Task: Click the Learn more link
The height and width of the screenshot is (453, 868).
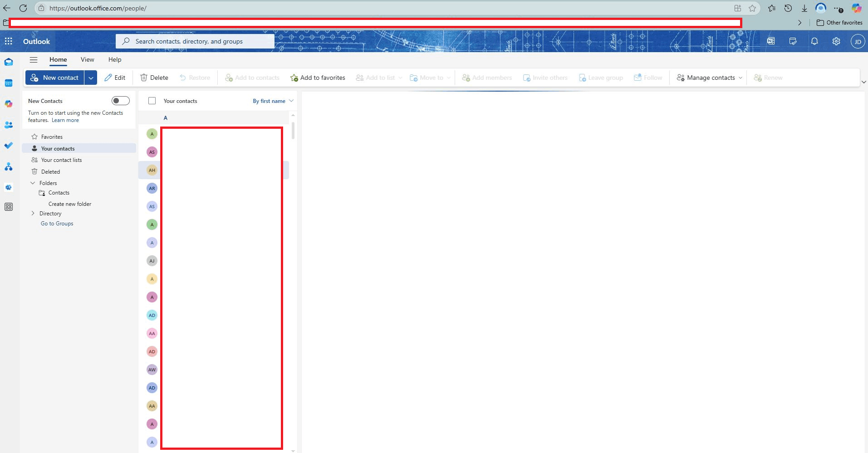Action: pos(65,120)
